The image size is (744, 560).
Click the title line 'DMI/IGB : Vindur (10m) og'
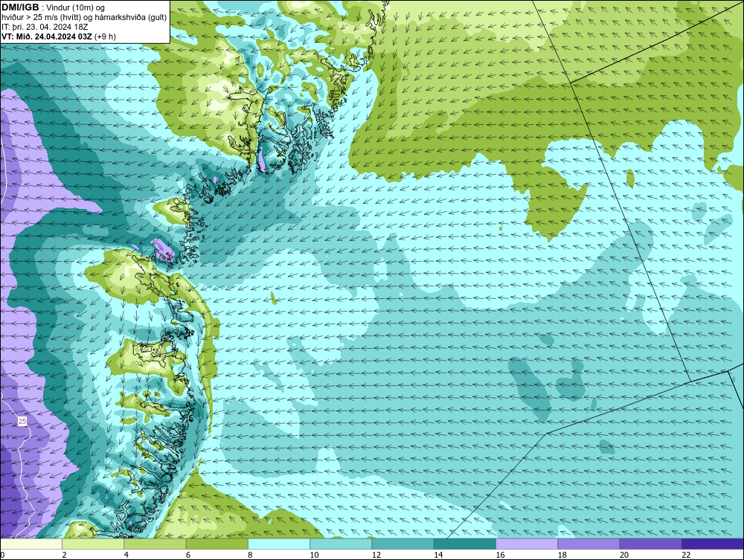coord(54,7)
